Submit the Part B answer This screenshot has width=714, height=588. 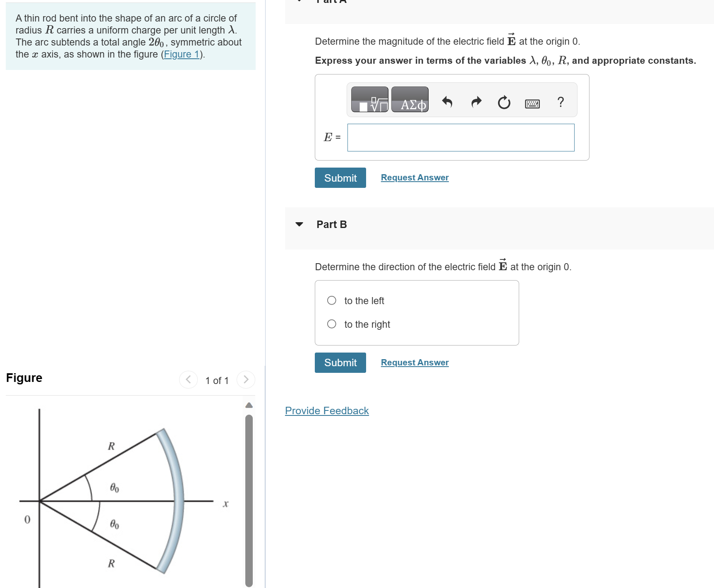tap(340, 362)
